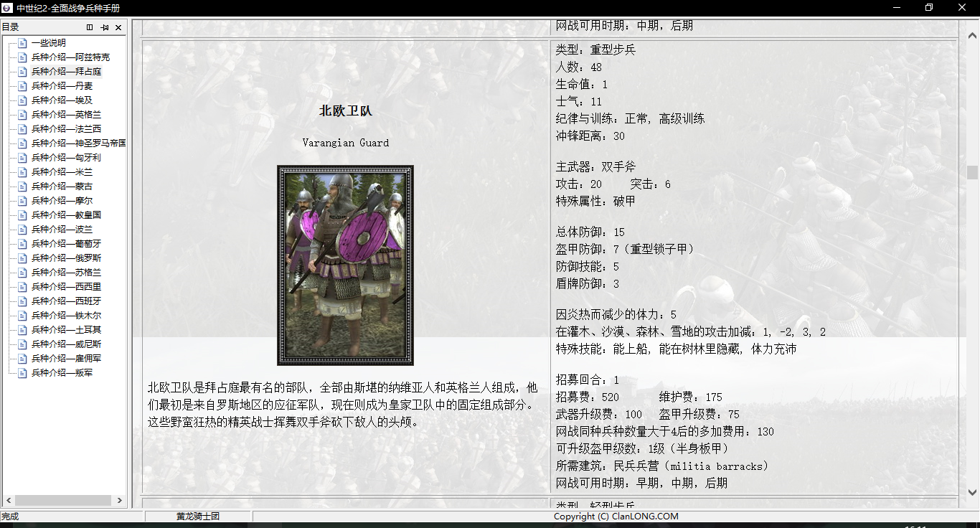
Task: Open 兵种介绍—西西里 entry
Action: click(67, 287)
